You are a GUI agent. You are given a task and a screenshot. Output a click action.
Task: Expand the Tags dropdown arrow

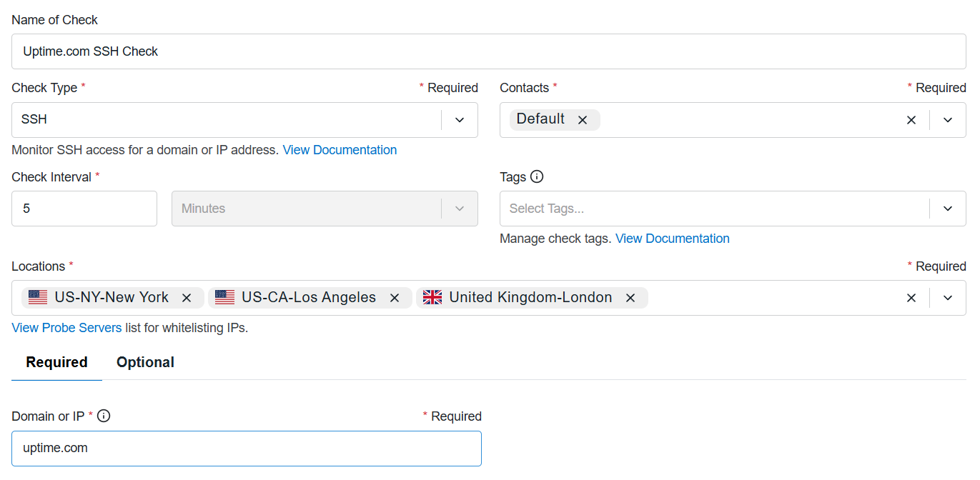point(948,209)
